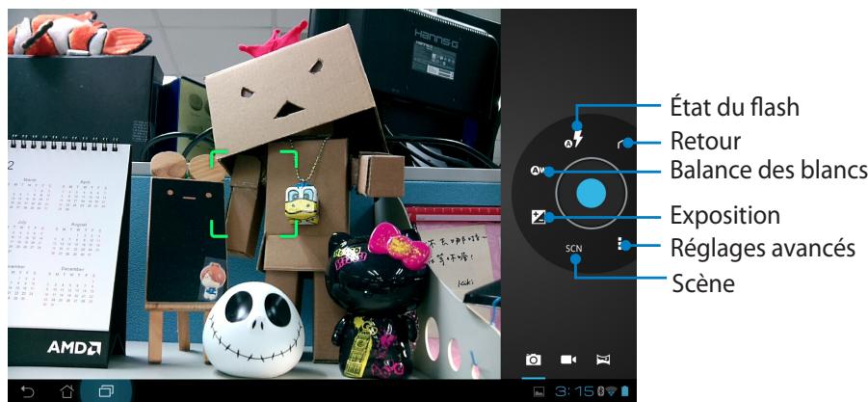
Task: Tap the 3:15 clock
Action: click(x=574, y=391)
